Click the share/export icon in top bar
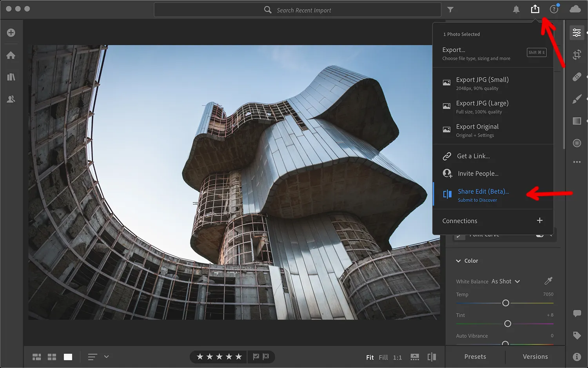This screenshot has width=588, height=368. (535, 9)
